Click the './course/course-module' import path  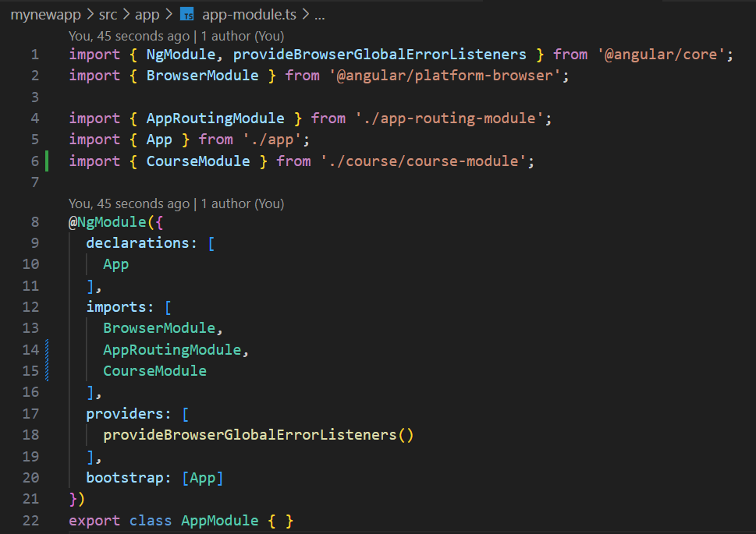427,161
